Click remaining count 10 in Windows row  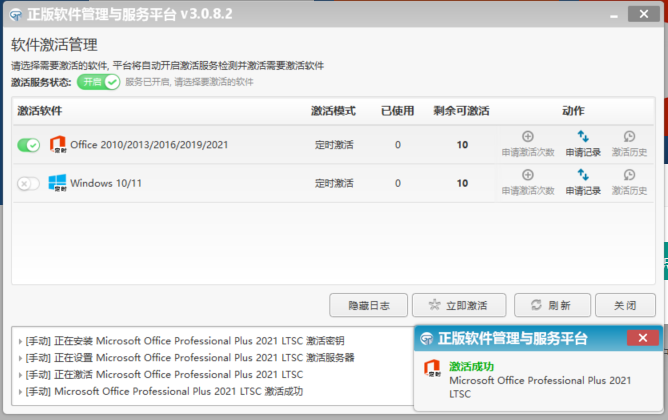coord(462,183)
